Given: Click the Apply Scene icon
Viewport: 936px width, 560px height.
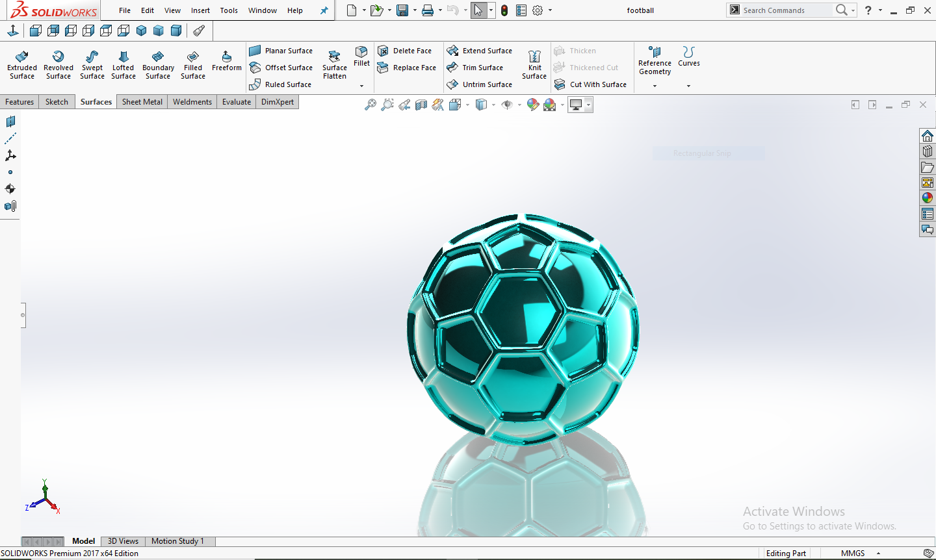Looking at the screenshot, I should (550, 105).
